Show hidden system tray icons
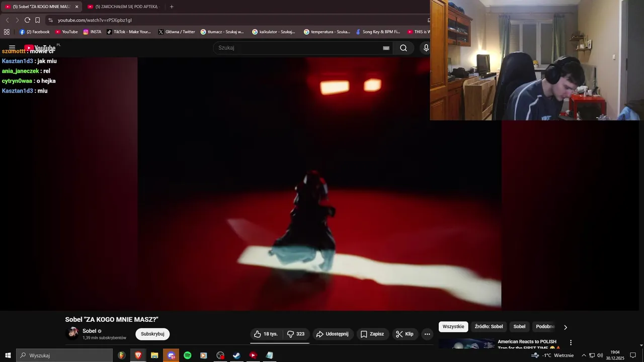This screenshot has height=362, width=644. [x=584, y=355]
